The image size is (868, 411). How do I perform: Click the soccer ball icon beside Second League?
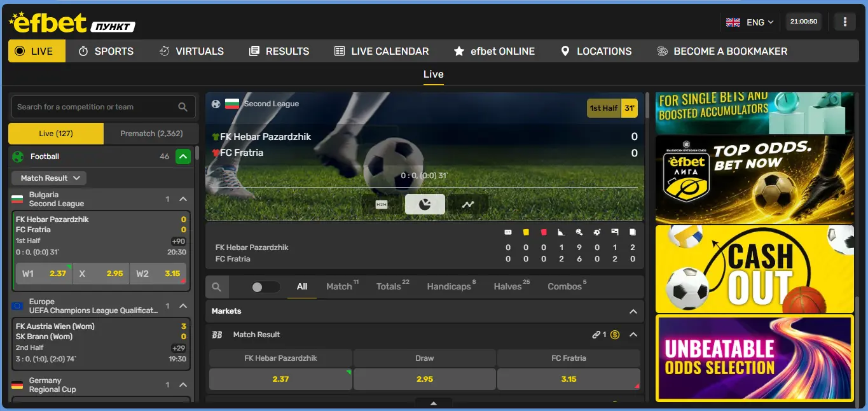pyautogui.click(x=216, y=104)
